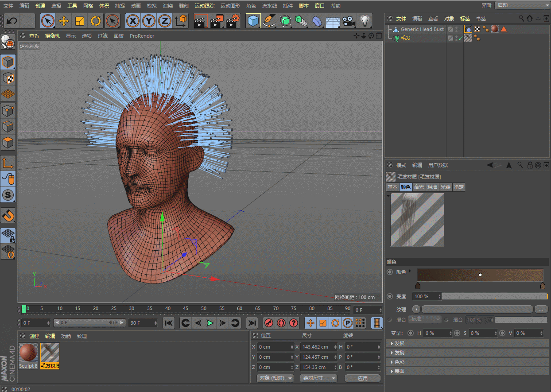The height and width of the screenshot is (392, 551).
Task: Click the Camera object icon
Action: [349, 21]
